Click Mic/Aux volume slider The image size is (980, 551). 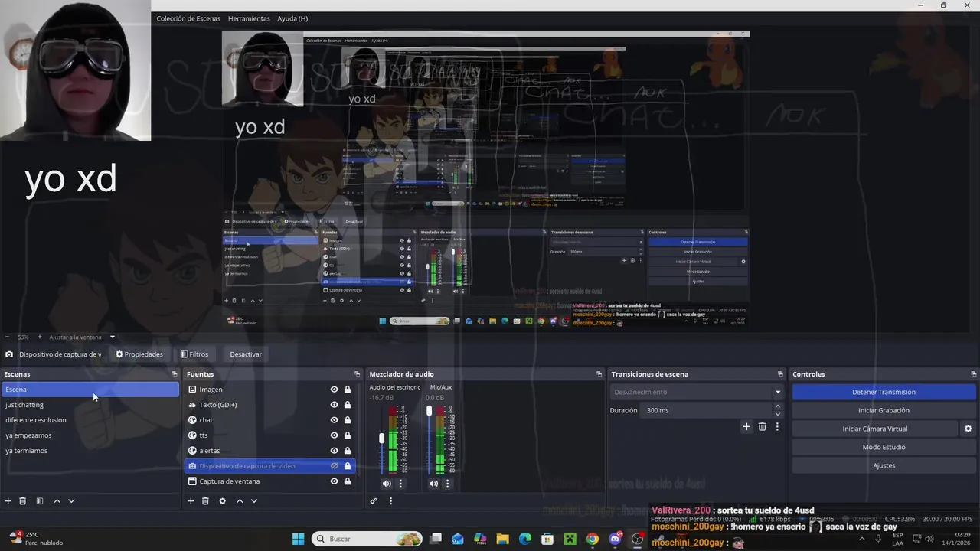(429, 411)
